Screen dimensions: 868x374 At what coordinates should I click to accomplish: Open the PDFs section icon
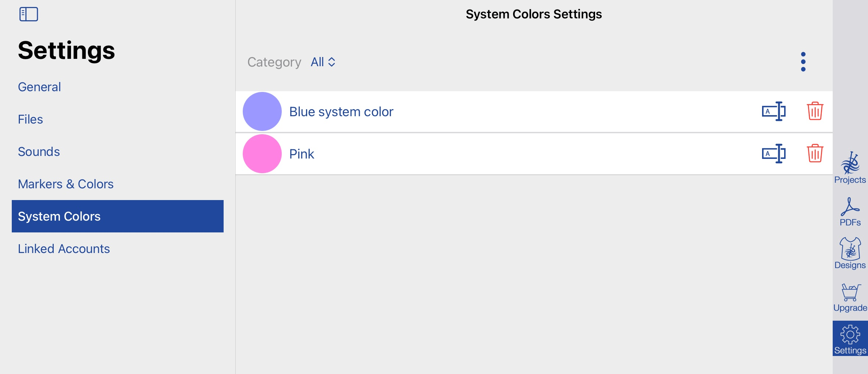tap(850, 212)
